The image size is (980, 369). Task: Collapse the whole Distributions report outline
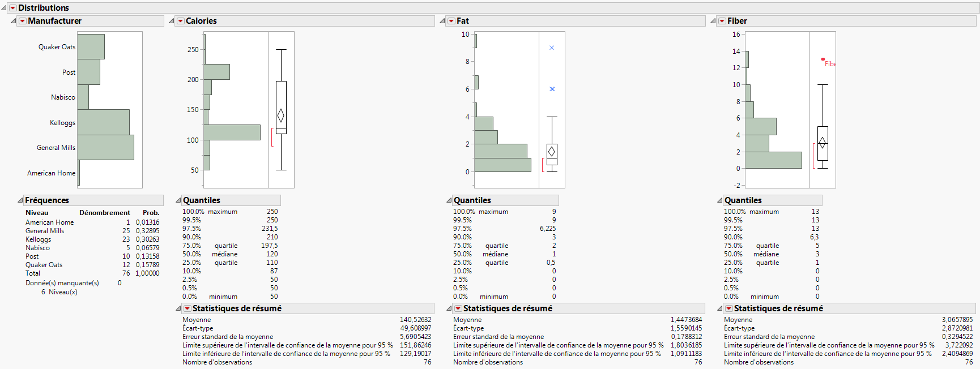(4, 8)
